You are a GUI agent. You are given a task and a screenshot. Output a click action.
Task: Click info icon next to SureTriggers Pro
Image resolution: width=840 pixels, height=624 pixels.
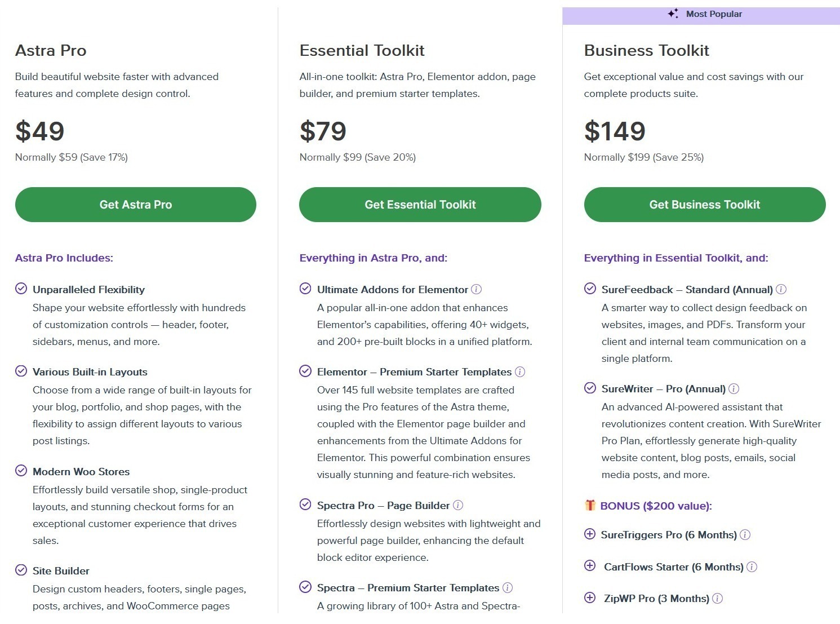click(x=745, y=535)
